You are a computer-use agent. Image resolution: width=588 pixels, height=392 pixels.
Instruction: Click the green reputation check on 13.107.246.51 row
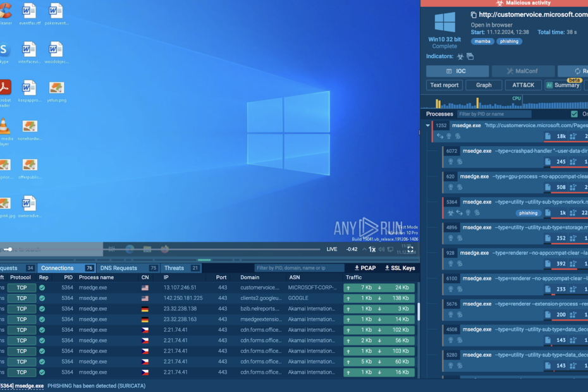click(42, 288)
